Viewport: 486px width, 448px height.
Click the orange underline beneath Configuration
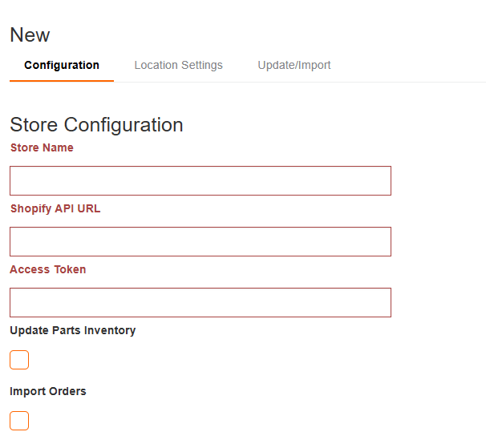tap(62, 81)
